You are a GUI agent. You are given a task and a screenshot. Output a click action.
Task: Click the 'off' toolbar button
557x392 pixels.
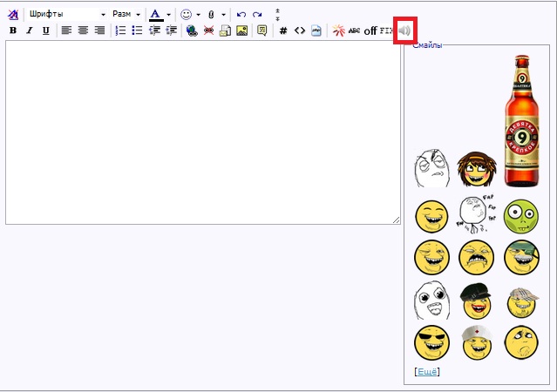(370, 30)
